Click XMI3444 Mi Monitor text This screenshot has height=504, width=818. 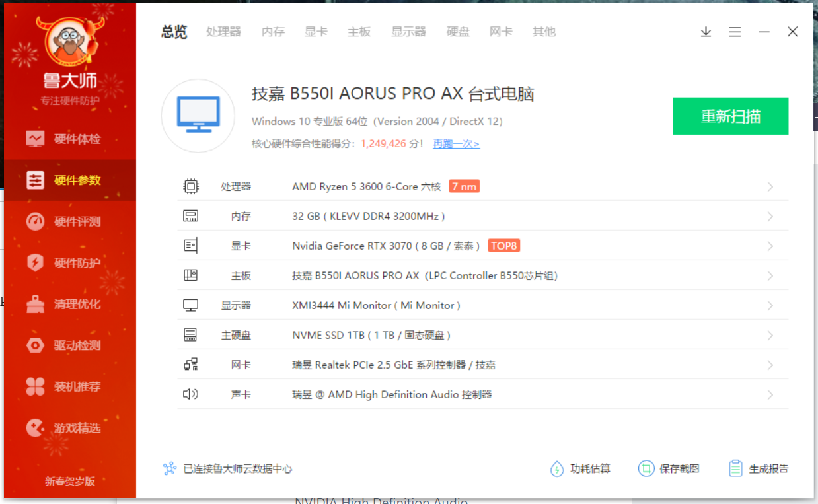click(376, 305)
